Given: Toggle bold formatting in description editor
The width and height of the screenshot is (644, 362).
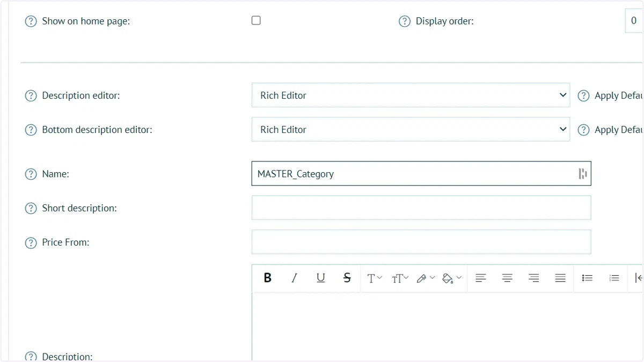Looking at the screenshot, I should [267, 278].
